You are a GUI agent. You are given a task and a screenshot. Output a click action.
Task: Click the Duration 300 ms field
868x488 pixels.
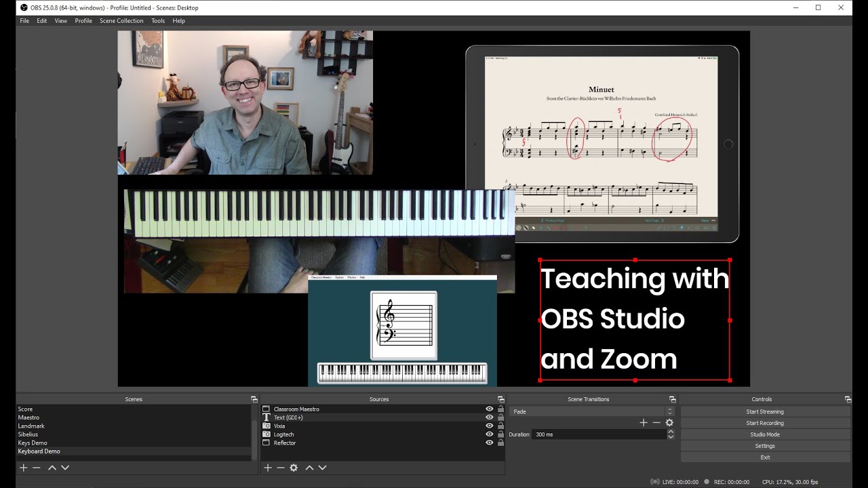click(x=599, y=434)
